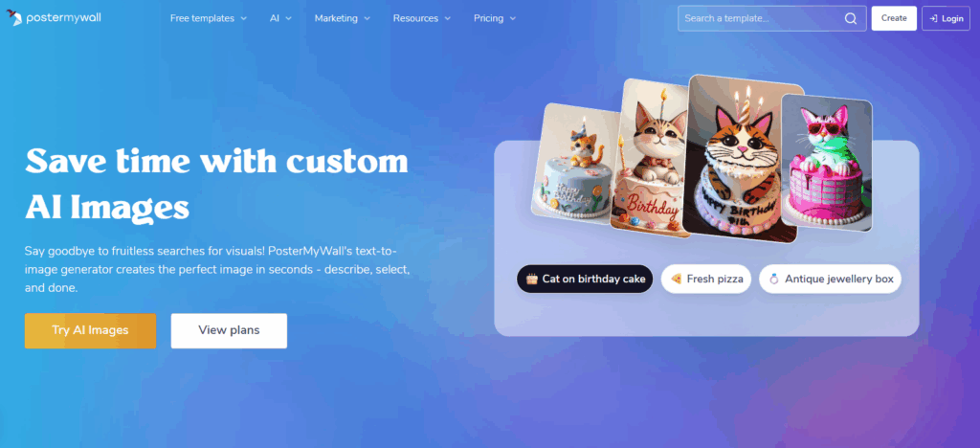Select the Fresh pizza prompt chip
980x448 pixels.
tap(706, 280)
